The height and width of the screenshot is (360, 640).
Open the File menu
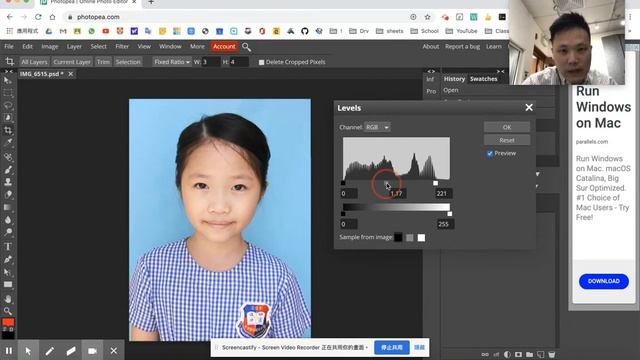tap(9, 47)
